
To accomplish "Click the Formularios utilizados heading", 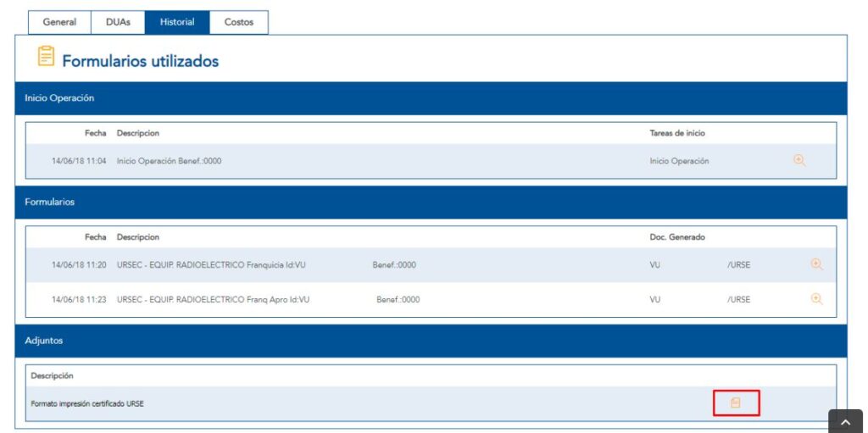I will coord(141,61).
